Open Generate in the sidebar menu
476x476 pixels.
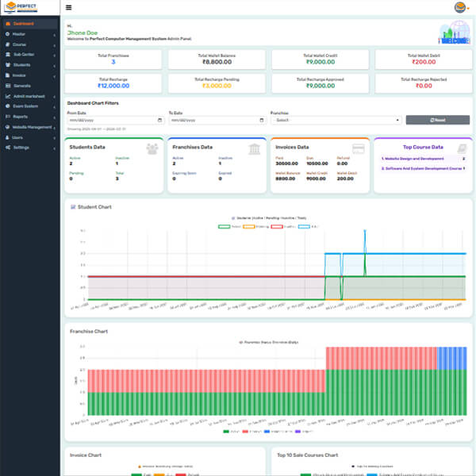click(x=22, y=86)
